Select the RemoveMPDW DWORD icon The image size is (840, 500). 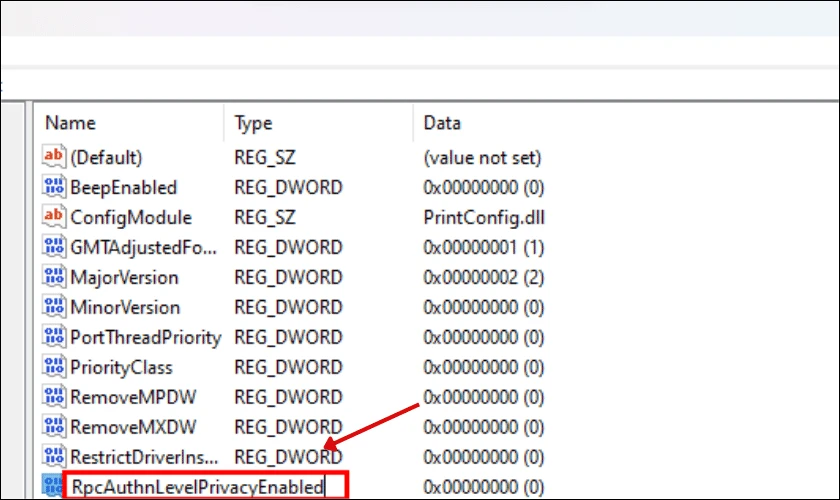click(x=54, y=397)
